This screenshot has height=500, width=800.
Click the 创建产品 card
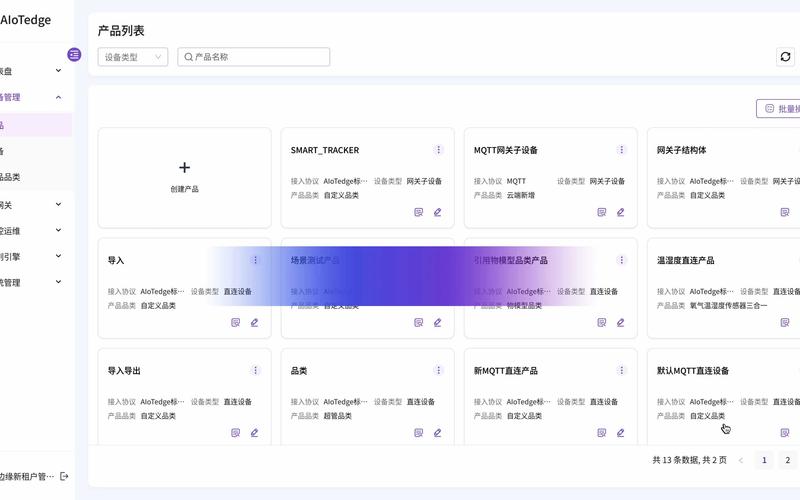pos(184,177)
